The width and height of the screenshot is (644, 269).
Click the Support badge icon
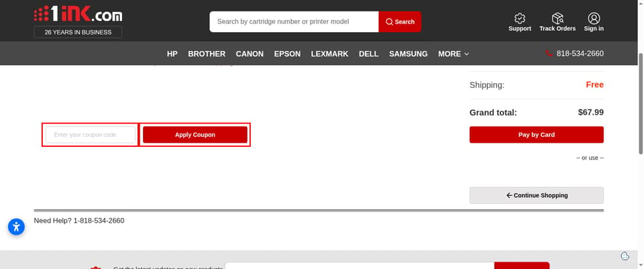click(519, 18)
